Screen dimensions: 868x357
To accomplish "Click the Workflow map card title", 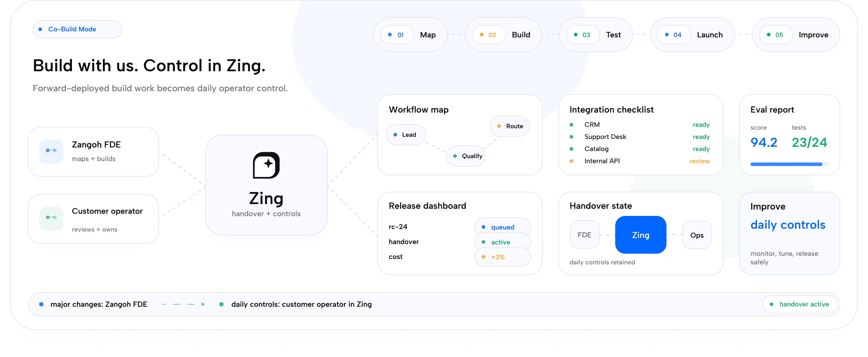I will (419, 110).
